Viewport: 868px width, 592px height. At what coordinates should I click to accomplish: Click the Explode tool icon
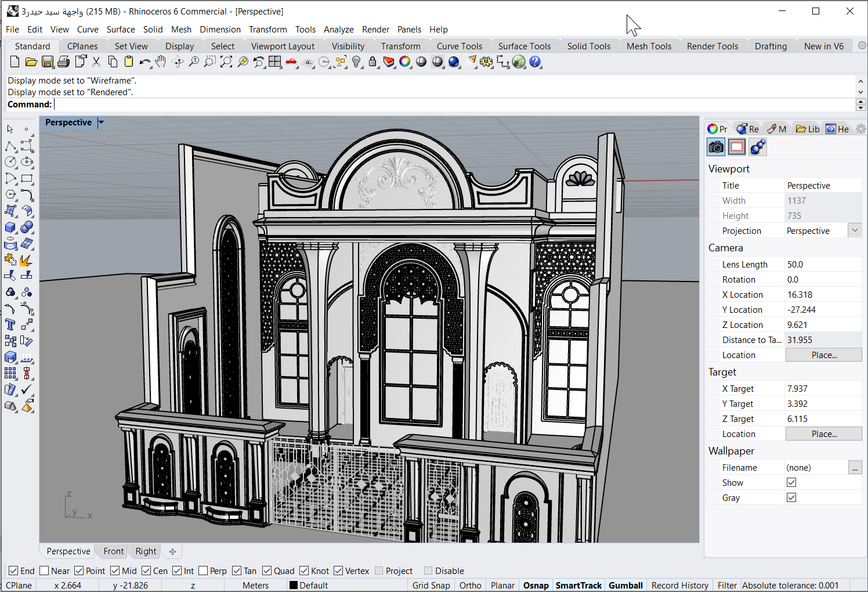(x=27, y=260)
